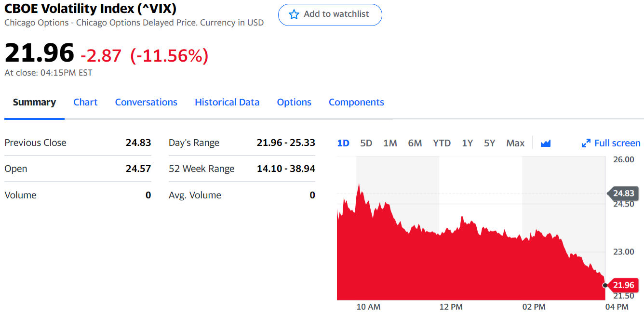Go to the Historical Data tab
The image size is (644, 313).
(227, 102)
